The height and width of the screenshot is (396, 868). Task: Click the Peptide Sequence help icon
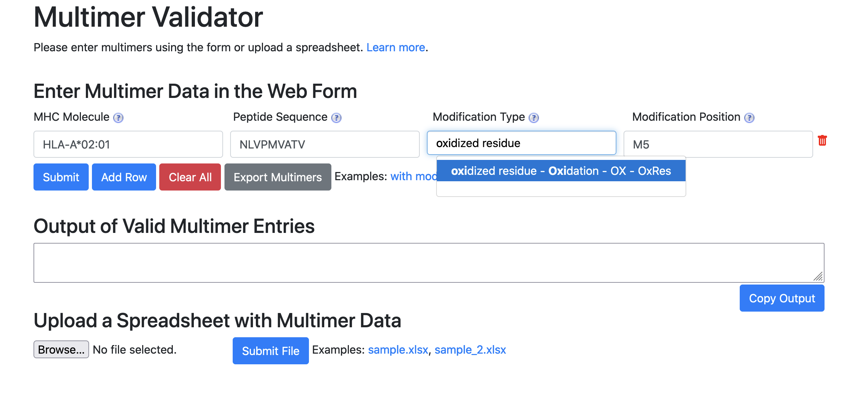pos(336,118)
